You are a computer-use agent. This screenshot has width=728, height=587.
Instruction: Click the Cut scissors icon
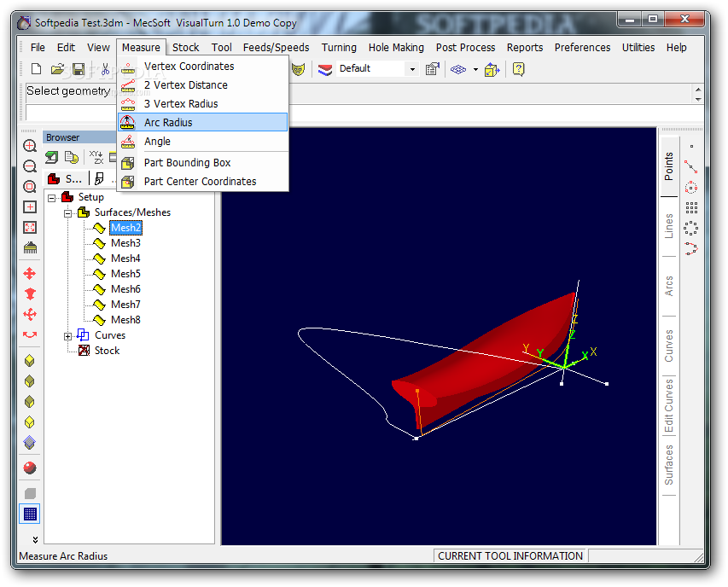point(105,69)
